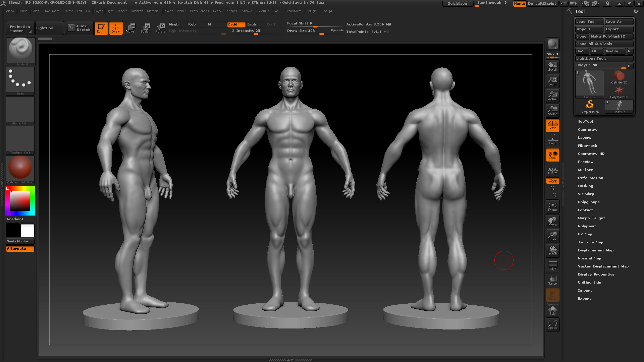The height and width of the screenshot is (362, 644).
Task: Click the Z Intensity slider
Action: point(256,31)
